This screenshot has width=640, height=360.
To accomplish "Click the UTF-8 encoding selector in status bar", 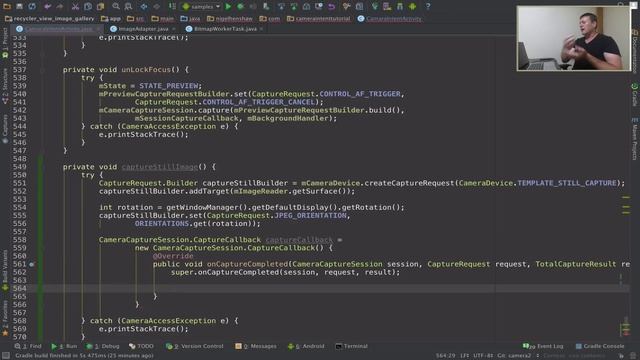I will click(x=483, y=356).
